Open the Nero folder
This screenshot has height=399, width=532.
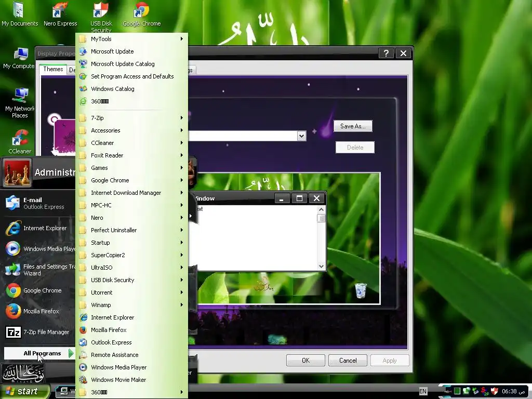[131, 218]
